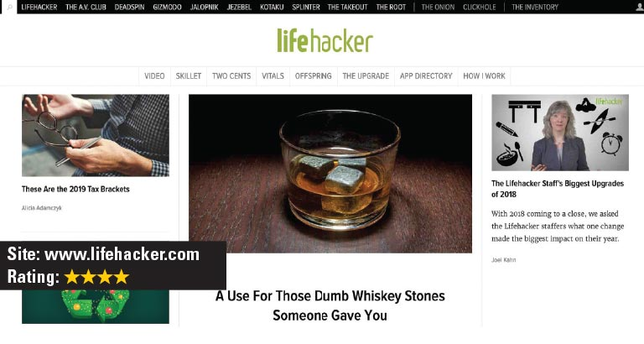Open the Offspring section

(313, 76)
